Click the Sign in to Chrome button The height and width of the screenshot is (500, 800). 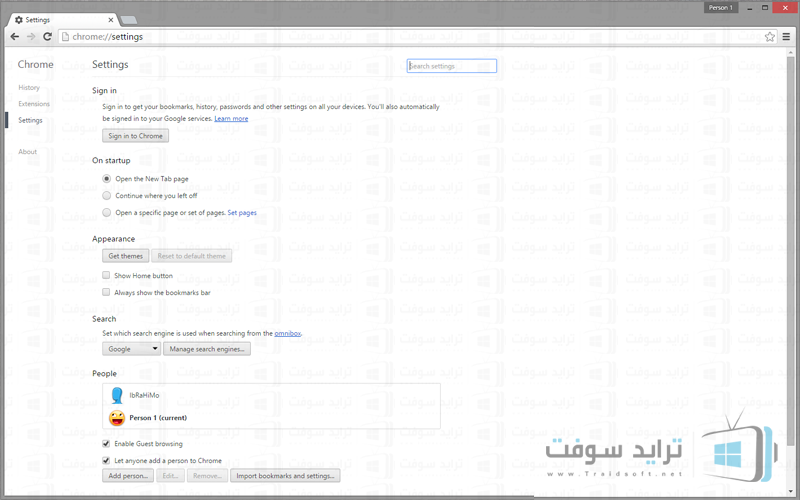135,136
